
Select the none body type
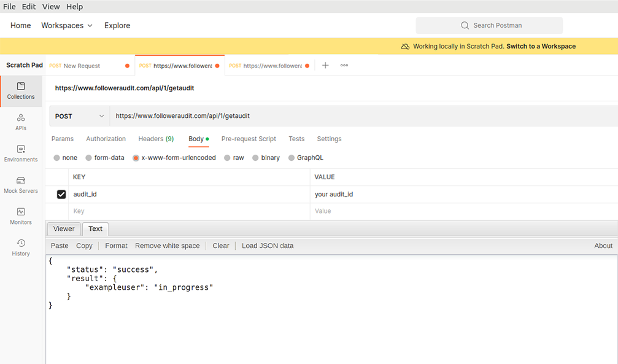point(56,158)
